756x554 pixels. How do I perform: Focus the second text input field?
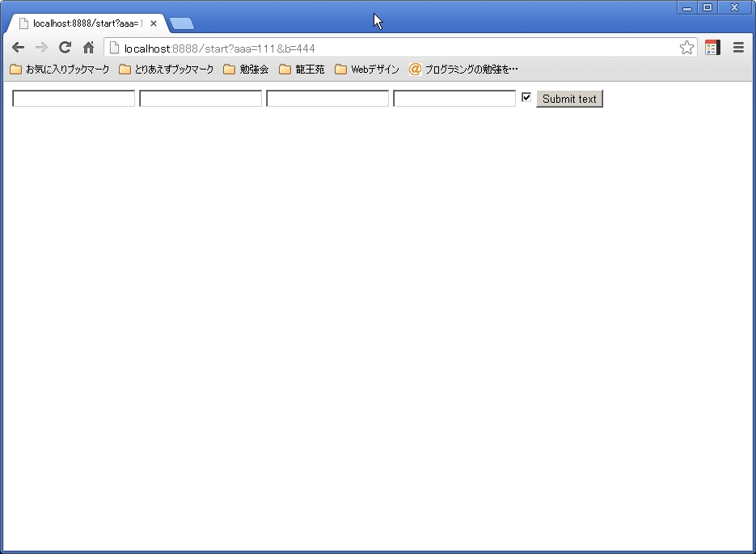[x=201, y=99]
